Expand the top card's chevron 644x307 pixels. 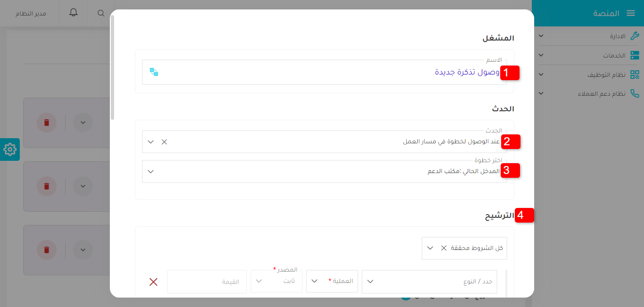[x=83, y=122]
